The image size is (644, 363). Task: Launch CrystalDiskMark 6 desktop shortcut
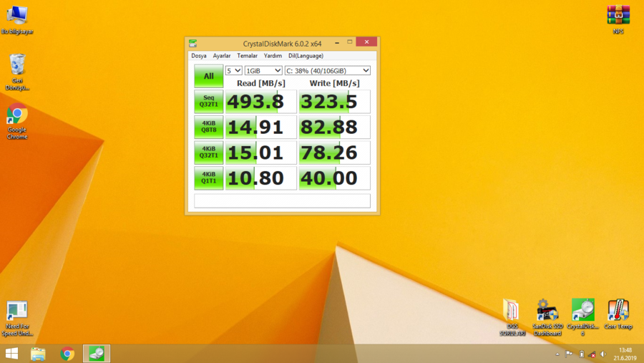[582, 317]
